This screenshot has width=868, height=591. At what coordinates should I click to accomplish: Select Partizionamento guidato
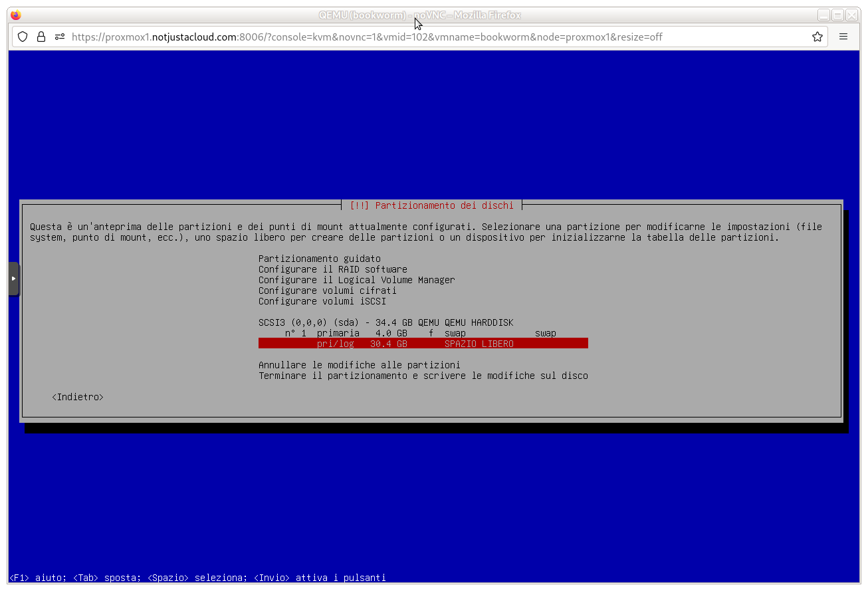320,259
